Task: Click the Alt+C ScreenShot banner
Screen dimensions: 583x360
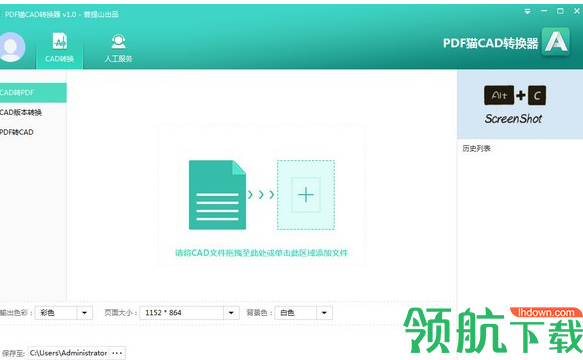Action: 519,105
